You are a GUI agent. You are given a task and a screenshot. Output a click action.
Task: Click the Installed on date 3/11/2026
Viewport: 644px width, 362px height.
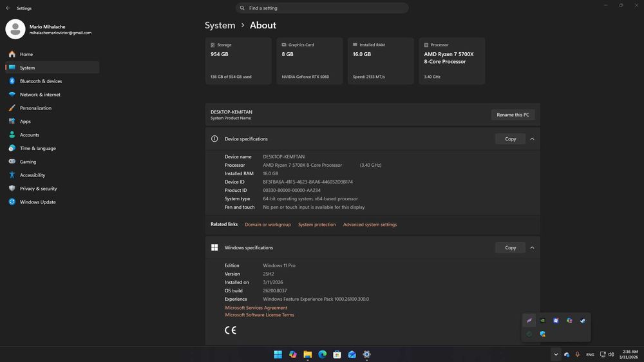272,282
